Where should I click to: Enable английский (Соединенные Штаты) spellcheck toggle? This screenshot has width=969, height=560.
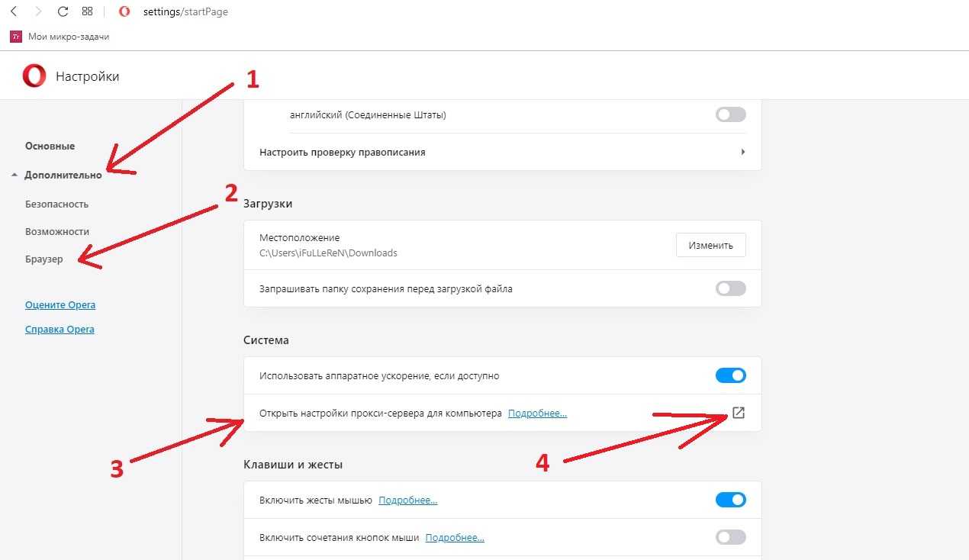[x=730, y=115]
